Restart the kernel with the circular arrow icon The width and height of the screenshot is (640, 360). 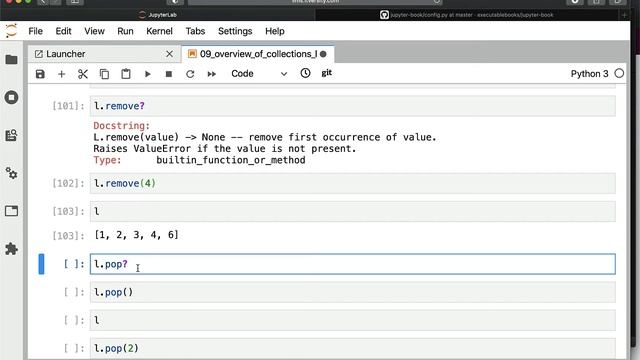coord(190,74)
